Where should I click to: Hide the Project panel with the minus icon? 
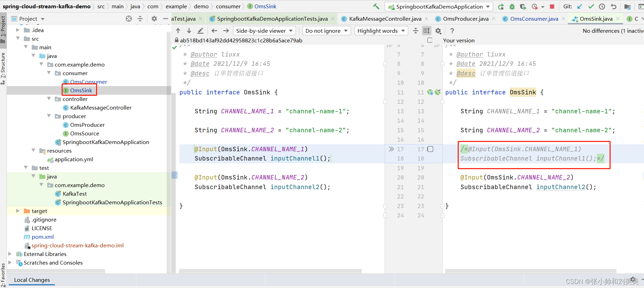click(166, 19)
